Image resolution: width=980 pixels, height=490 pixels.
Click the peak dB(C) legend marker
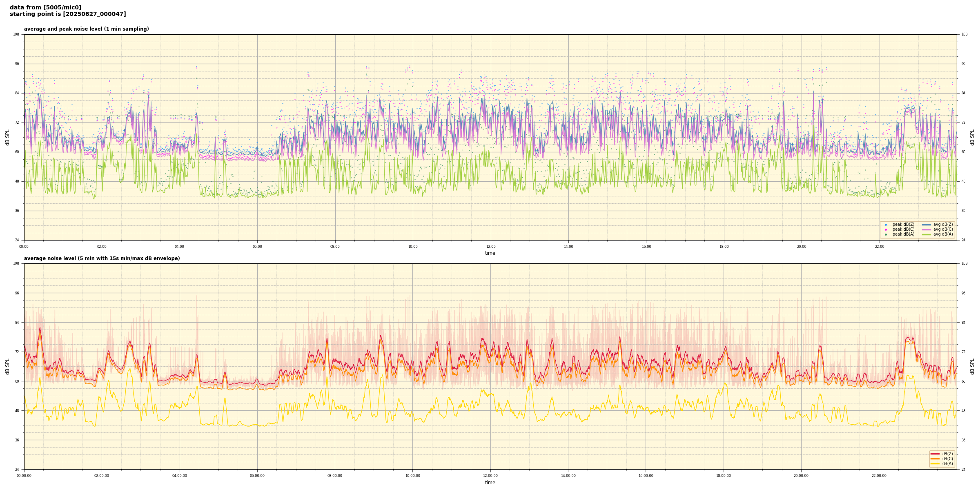click(886, 229)
